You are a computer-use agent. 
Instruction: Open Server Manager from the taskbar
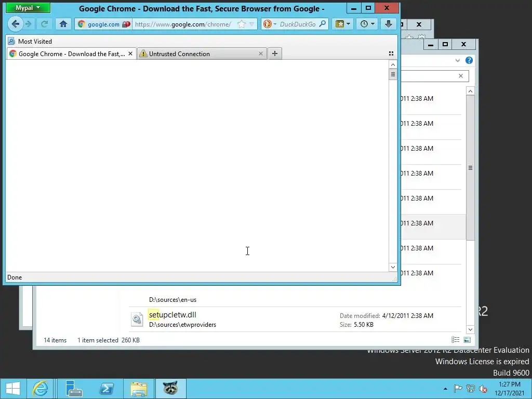(74, 389)
